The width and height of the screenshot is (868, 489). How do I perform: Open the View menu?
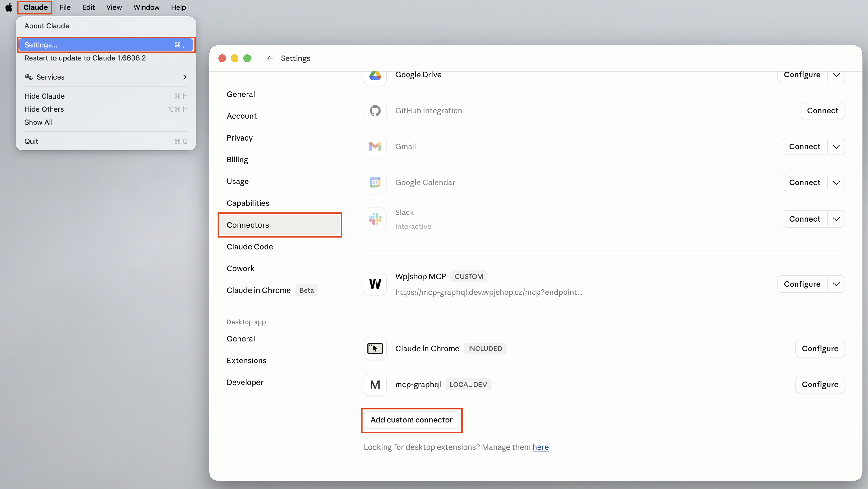(x=114, y=7)
